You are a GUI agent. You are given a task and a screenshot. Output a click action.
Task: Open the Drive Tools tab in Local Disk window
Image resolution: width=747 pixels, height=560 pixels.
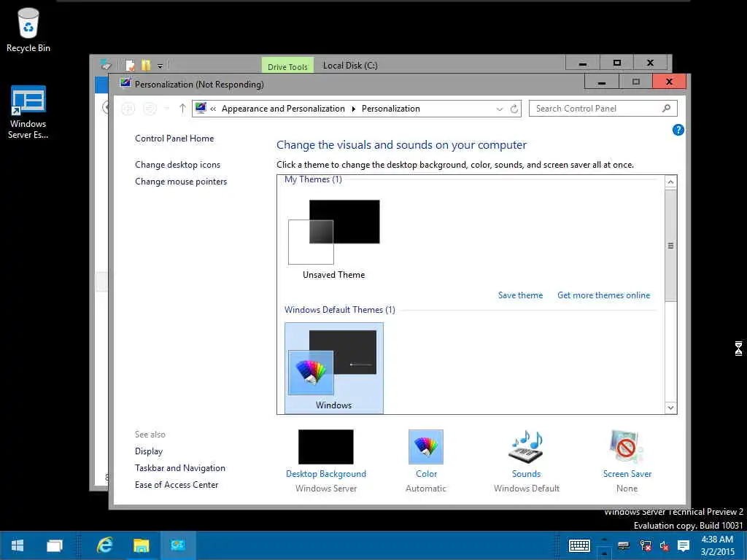tap(287, 66)
